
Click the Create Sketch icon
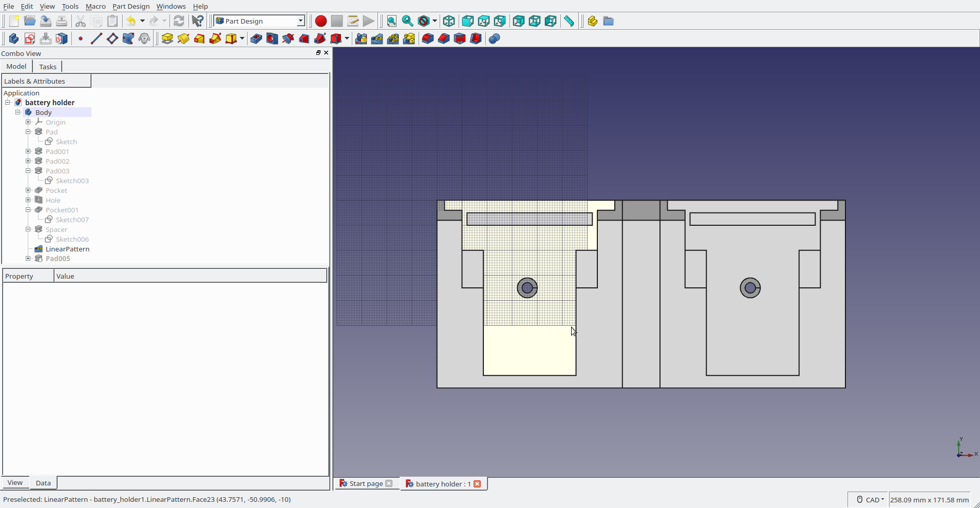[x=30, y=39]
